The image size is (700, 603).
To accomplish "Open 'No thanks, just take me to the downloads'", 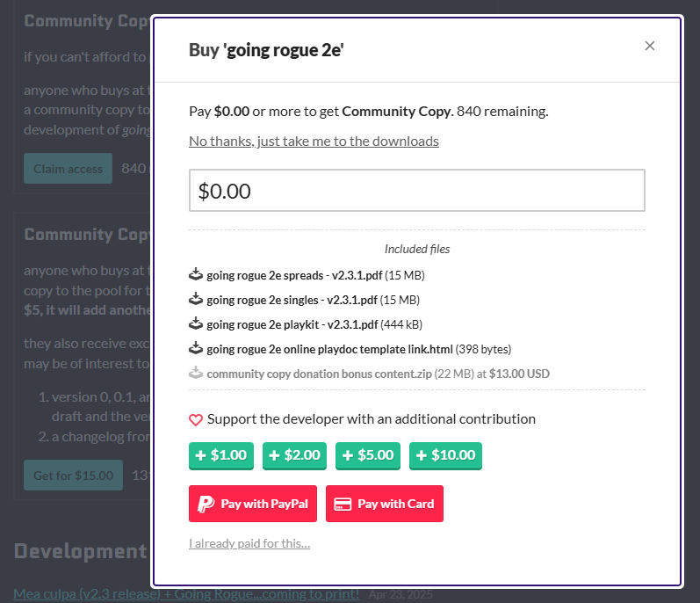I will tap(314, 142).
